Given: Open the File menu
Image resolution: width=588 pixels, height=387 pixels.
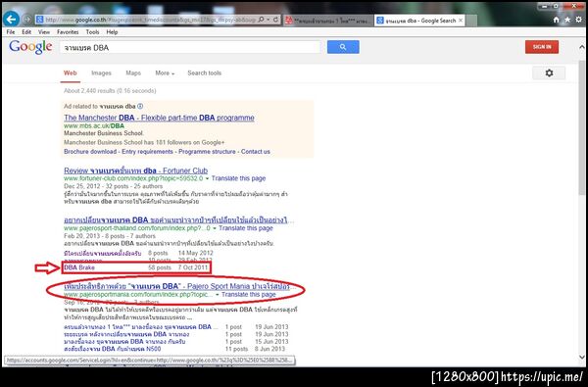Looking at the screenshot, I should point(11,32).
